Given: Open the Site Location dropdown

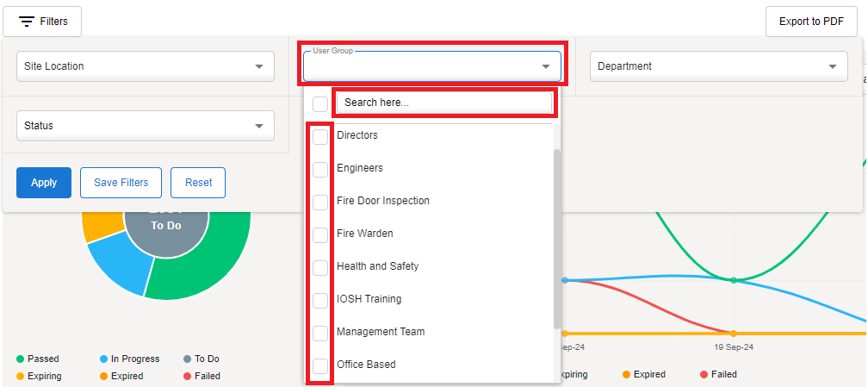Looking at the screenshot, I should (145, 66).
